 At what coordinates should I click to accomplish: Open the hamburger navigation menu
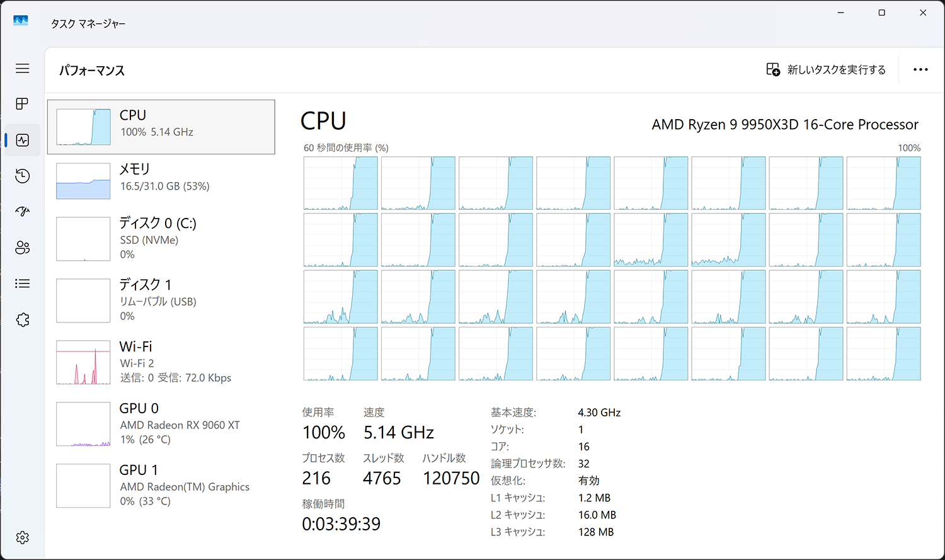[23, 68]
